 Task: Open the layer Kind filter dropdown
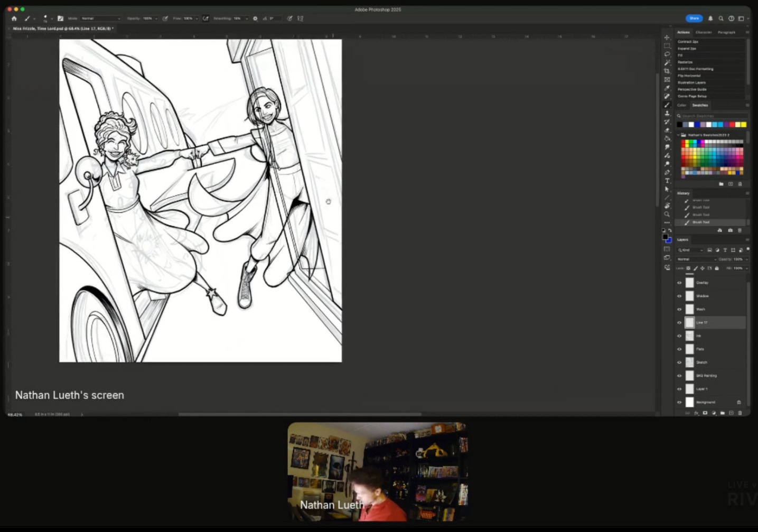pyautogui.click(x=690, y=250)
